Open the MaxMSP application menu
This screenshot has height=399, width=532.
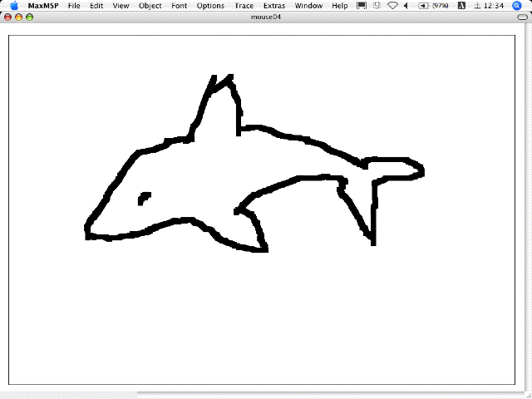coord(42,6)
